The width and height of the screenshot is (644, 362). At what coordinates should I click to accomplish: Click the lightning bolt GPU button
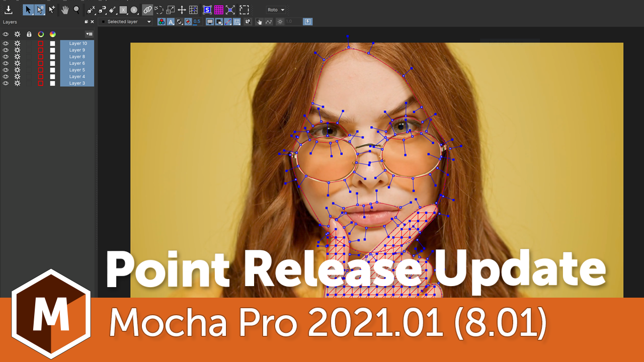[x=308, y=22]
